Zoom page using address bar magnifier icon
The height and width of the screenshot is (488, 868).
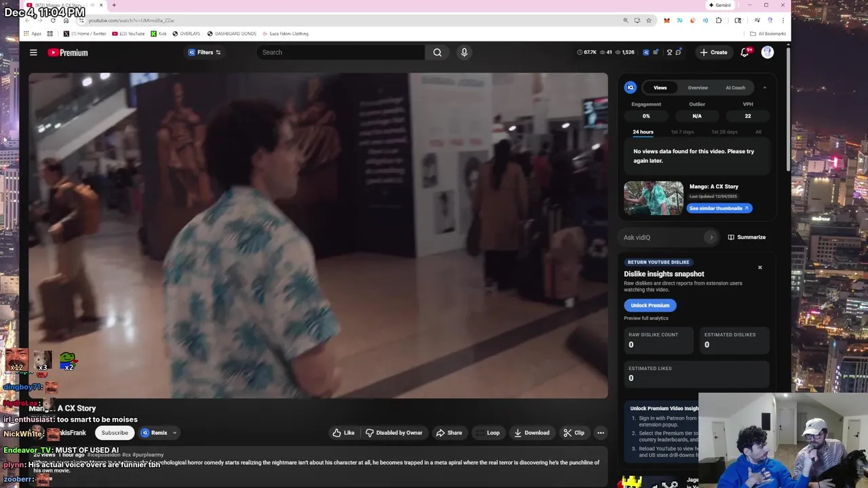click(625, 20)
